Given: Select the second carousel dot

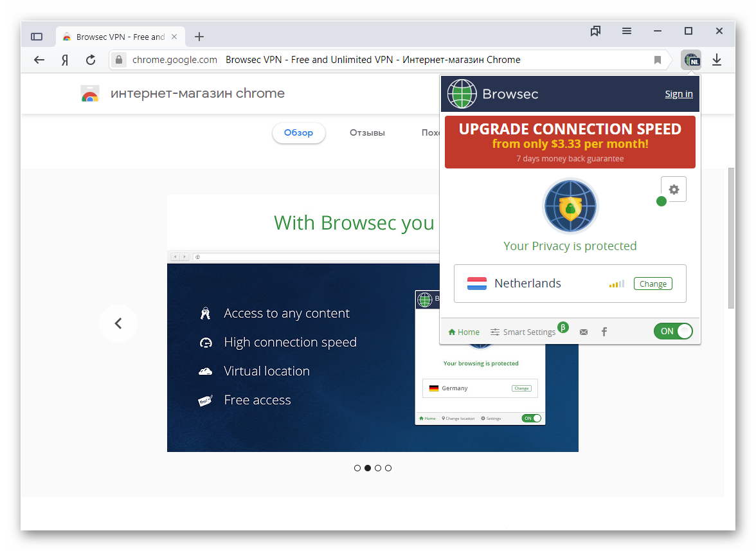Looking at the screenshot, I should [368, 468].
